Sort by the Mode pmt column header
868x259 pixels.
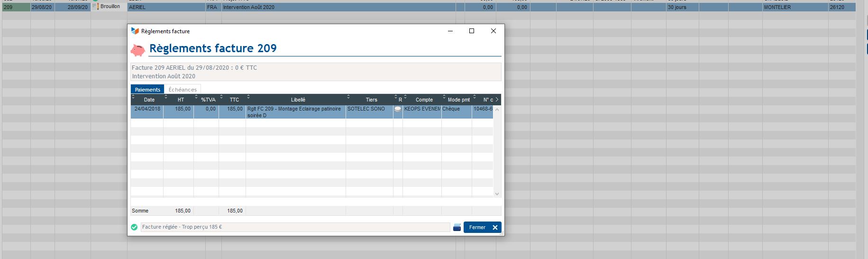tap(458, 100)
